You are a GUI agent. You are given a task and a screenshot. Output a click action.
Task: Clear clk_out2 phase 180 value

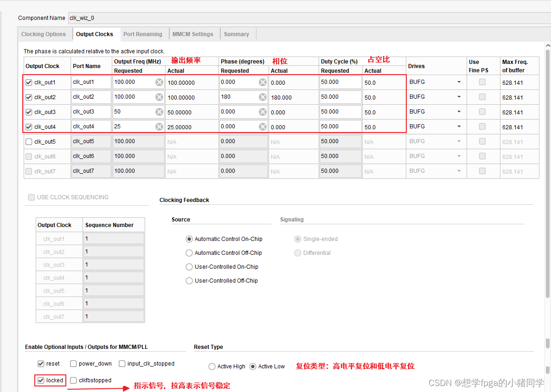[263, 97]
